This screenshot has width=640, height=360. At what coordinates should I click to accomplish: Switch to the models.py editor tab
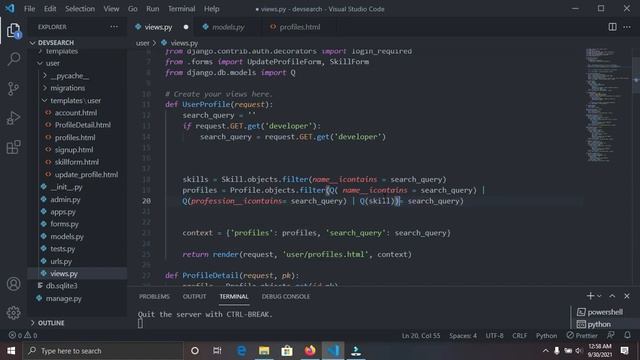click(228, 27)
